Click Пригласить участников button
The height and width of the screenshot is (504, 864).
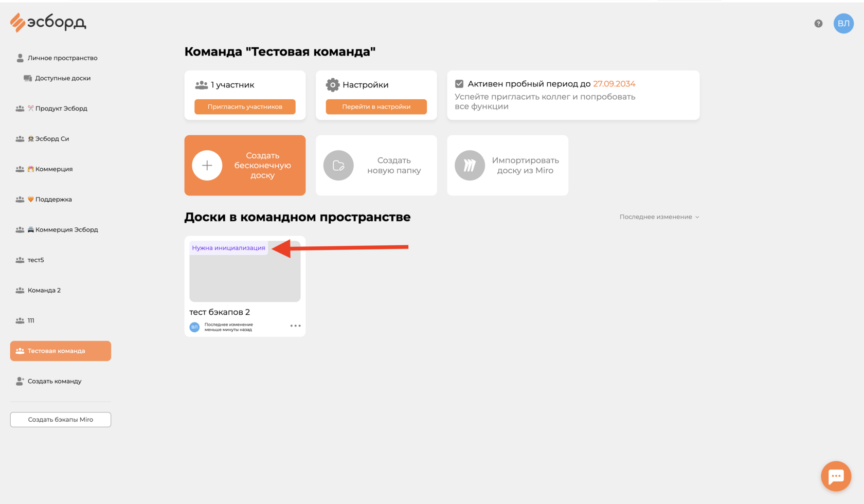click(245, 106)
